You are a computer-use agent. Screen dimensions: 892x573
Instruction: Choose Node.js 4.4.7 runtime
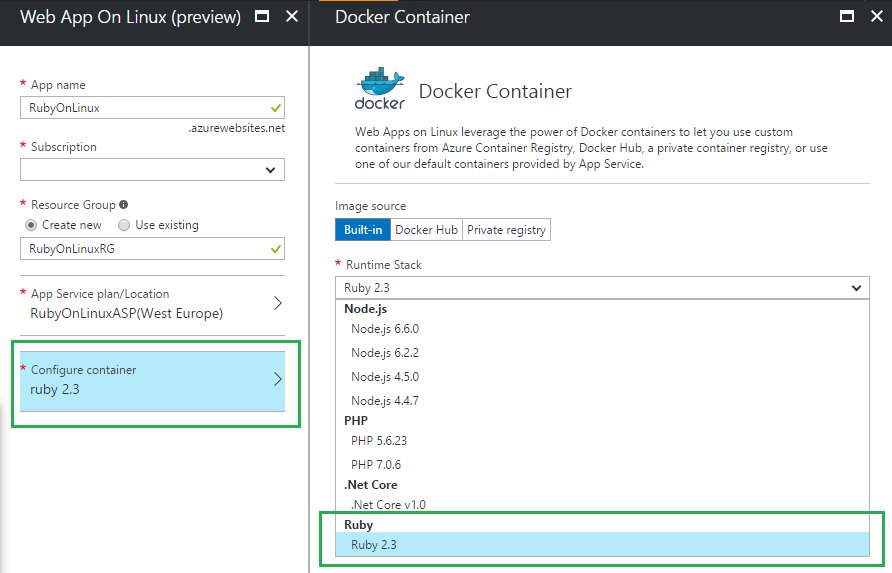[x=602, y=401]
